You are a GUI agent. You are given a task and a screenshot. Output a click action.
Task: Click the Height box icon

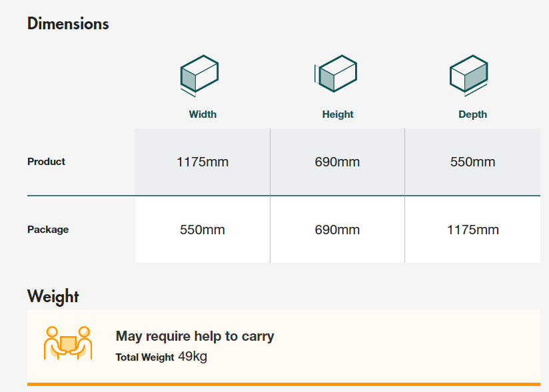point(335,74)
